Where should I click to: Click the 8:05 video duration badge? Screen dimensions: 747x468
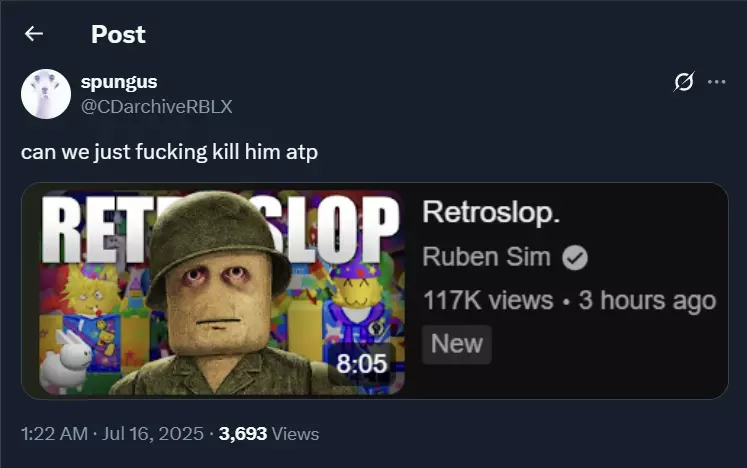pyautogui.click(x=361, y=364)
